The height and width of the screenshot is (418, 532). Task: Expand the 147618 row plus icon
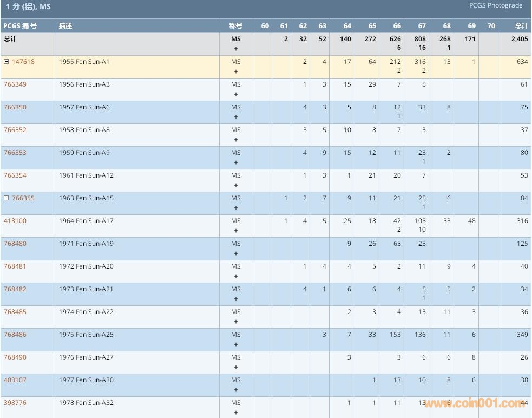[x=6, y=62]
